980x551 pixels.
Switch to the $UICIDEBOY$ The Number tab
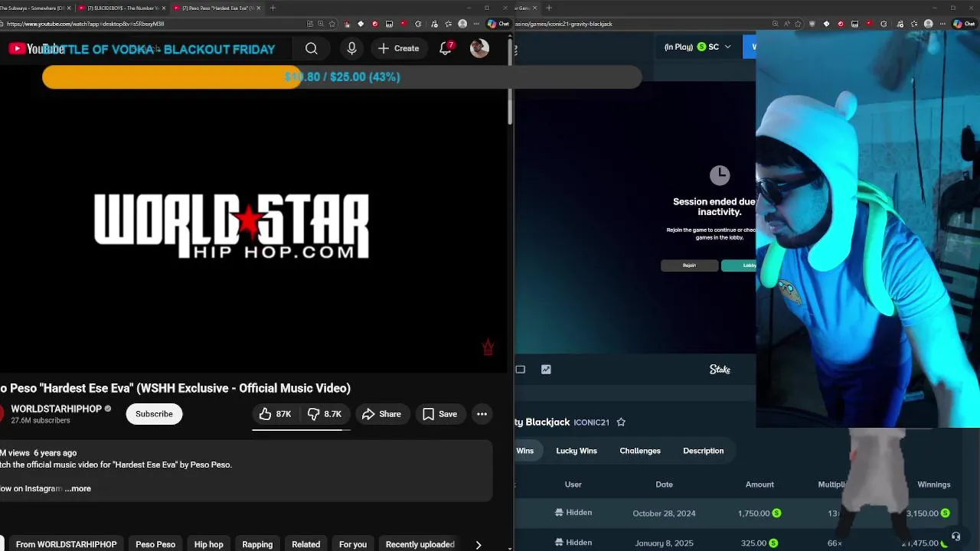click(121, 8)
